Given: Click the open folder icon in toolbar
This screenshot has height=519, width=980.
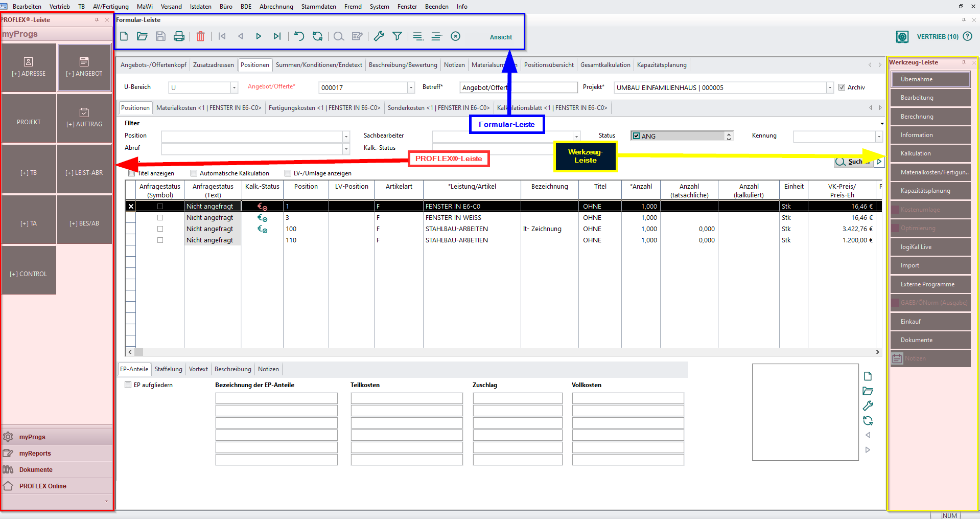Looking at the screenshot, I should pyautogui.click(x=142, y=36).
